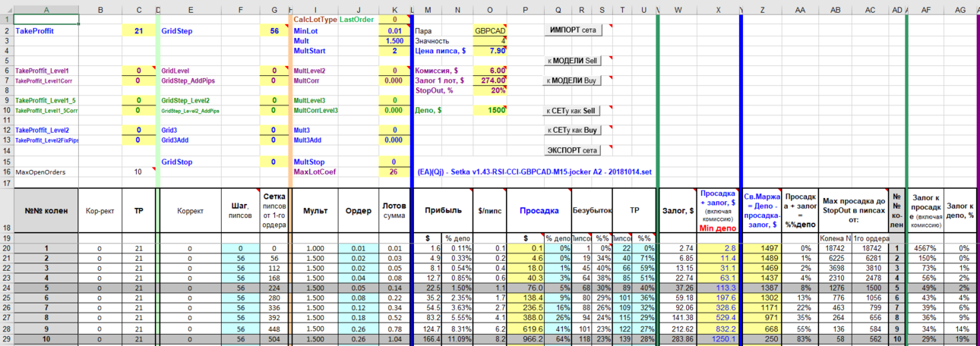Click the ИМПОРТ сета button
This screenshot has width=980, height=346.
click(x=574, y=30)
